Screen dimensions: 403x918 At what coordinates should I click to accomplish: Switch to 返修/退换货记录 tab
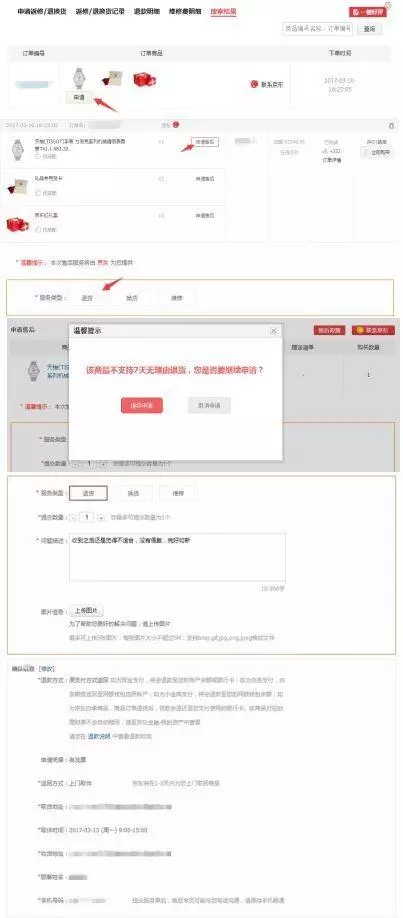click(100, 11)
